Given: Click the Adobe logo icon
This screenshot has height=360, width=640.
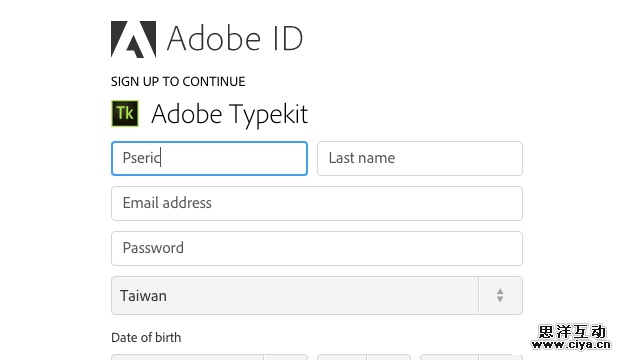Looking at the screenshot, I should point(133,39).
